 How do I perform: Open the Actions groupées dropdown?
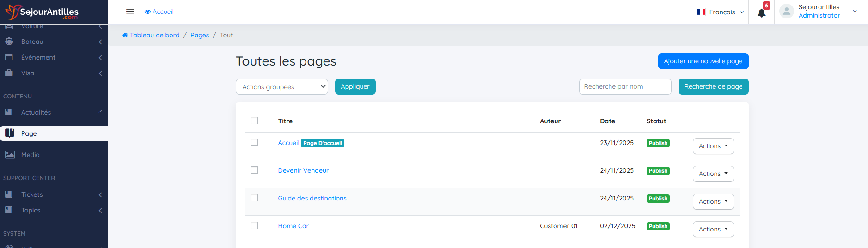click(281, 87)
